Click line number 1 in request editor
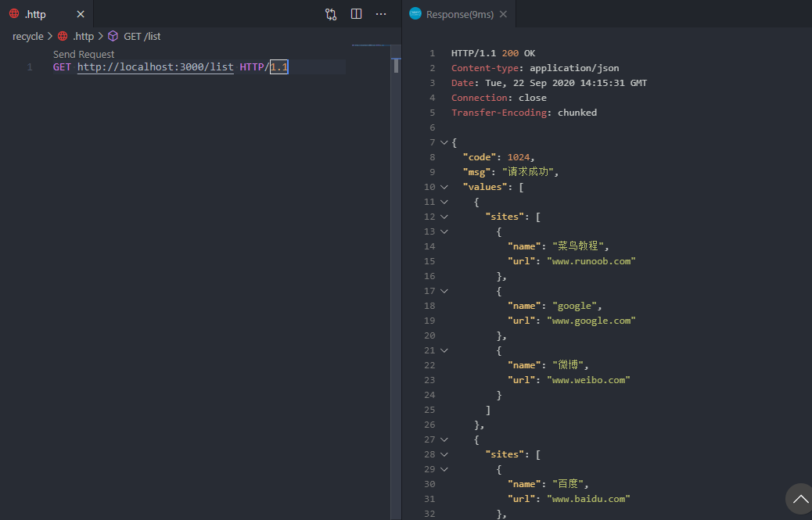 (x=30, y=67)
